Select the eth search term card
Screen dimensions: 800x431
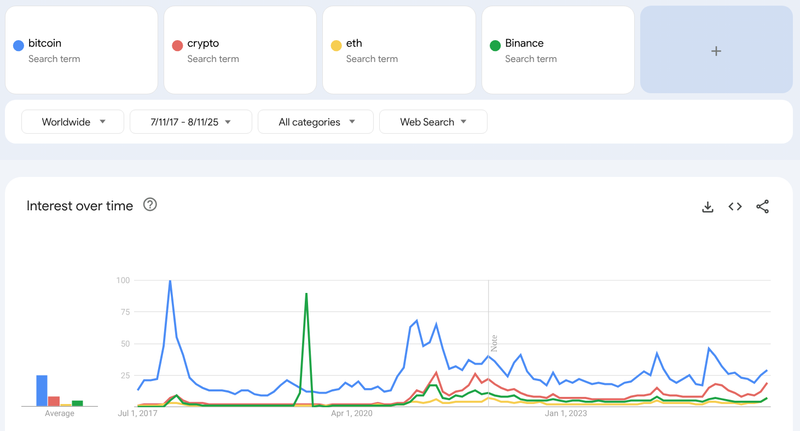pos(399,51)
